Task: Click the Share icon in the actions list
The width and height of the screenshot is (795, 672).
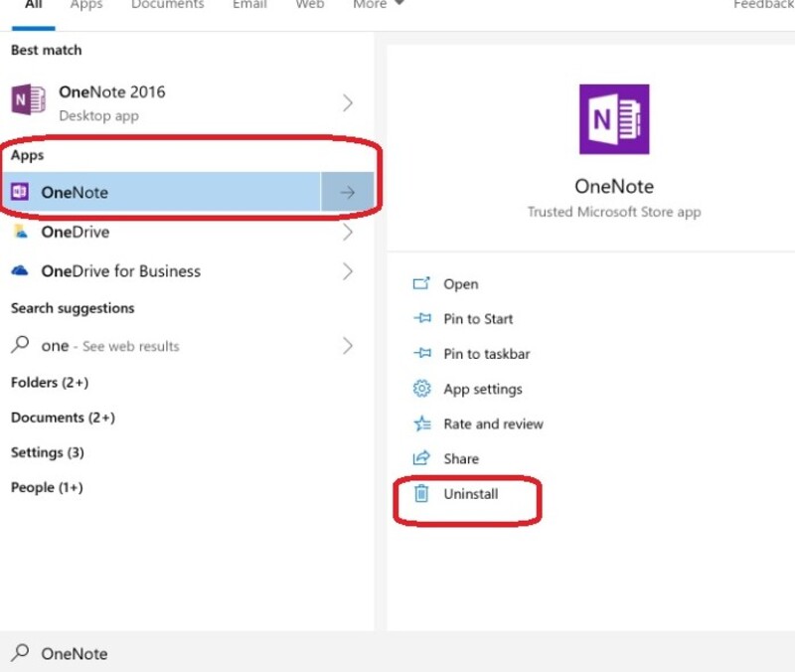Action: point(421,458)
